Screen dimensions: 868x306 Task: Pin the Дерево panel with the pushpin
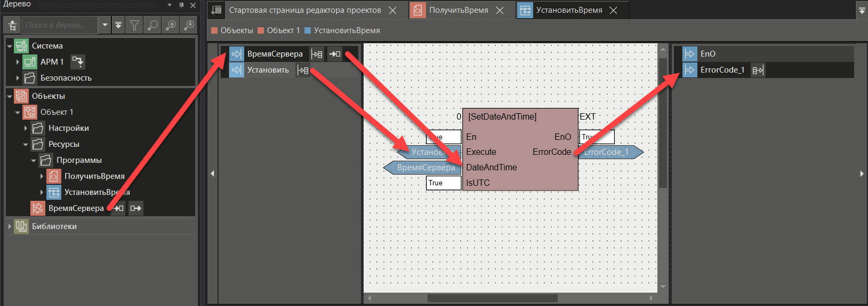(181, 5)
